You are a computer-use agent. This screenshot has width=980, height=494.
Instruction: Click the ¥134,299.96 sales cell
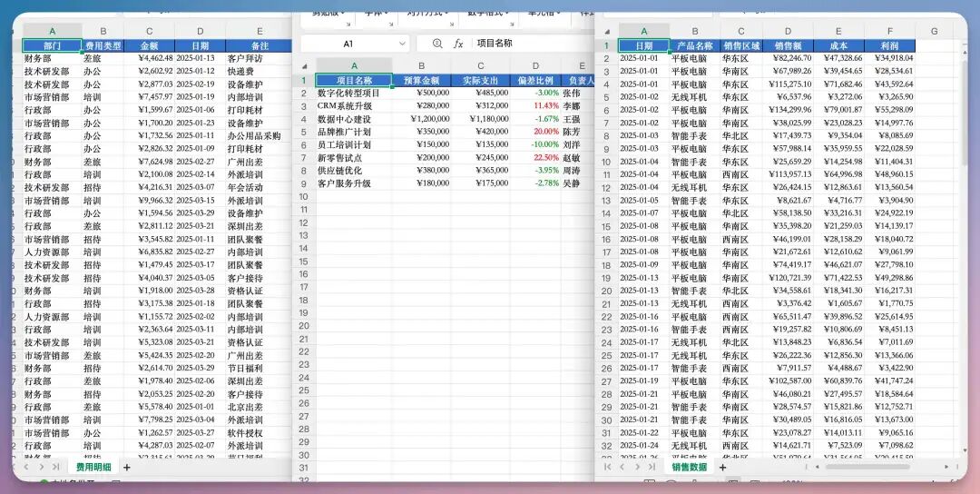[788, 110]
